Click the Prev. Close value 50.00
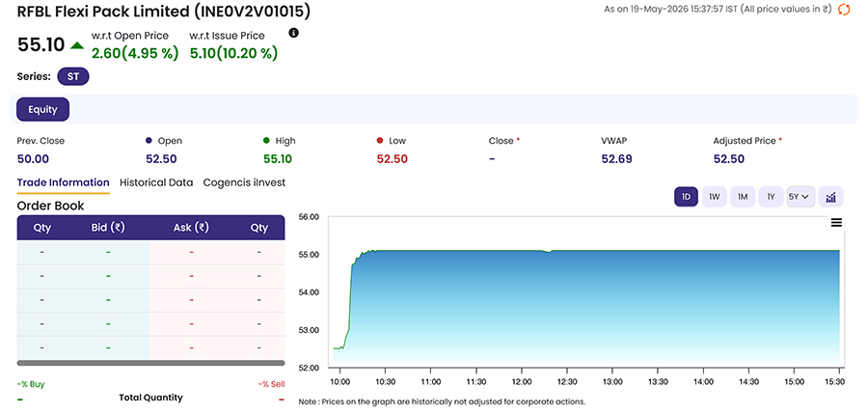 (33, 159)
